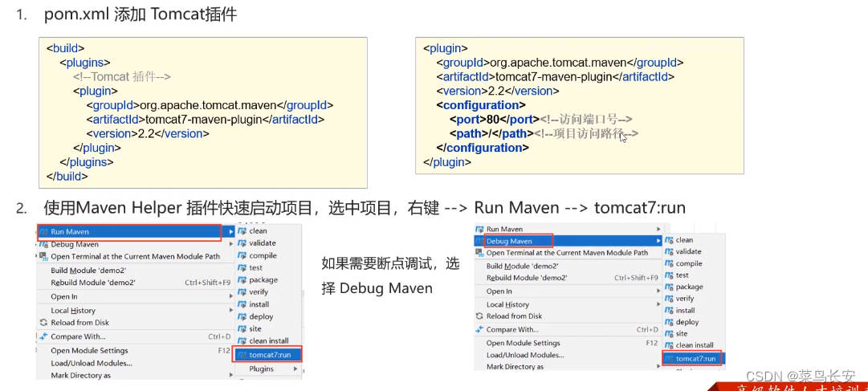Click Maven run icon beside 'validate' in Run Maven submenu
The height and width of the screenshot is (391, 868).
242,243
